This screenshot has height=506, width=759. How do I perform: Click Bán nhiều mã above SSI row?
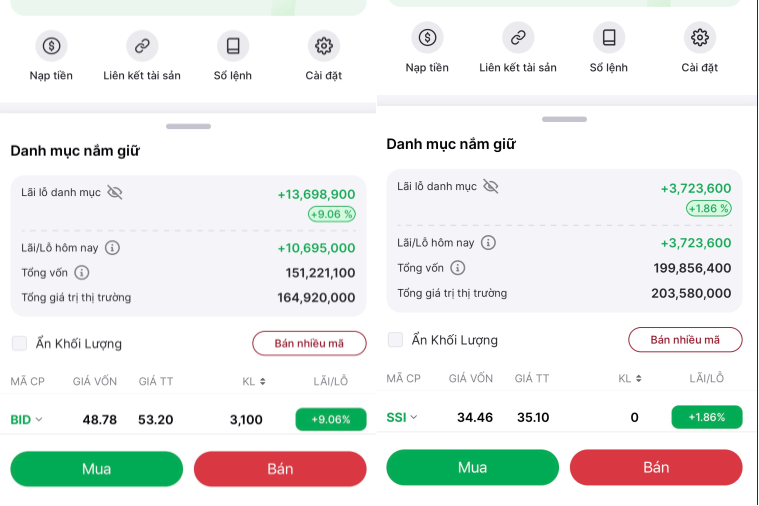pyautogui.click(x=685, y=339)
